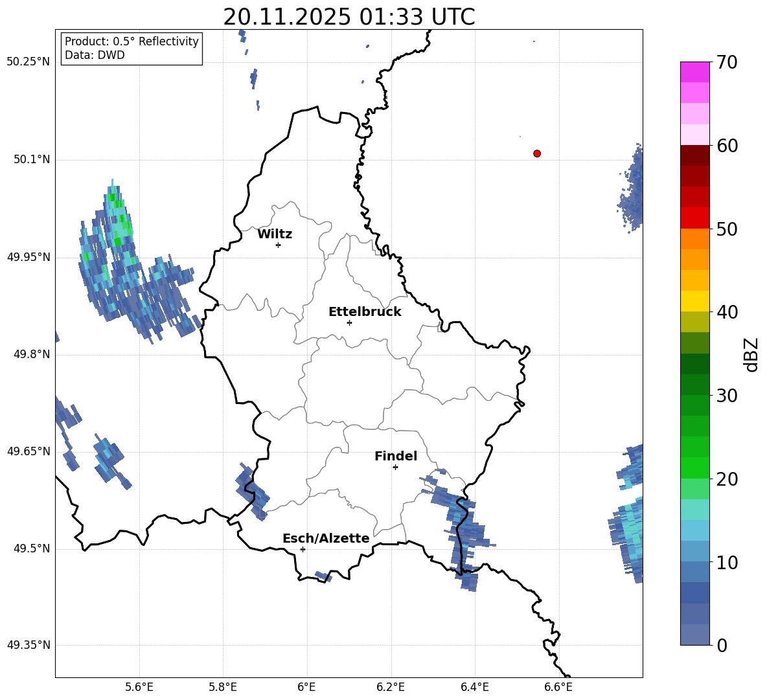The height and width of the screenshot is (700, 767).
Task: Click the 50.25°N latitude label
Action: point(29,62)
